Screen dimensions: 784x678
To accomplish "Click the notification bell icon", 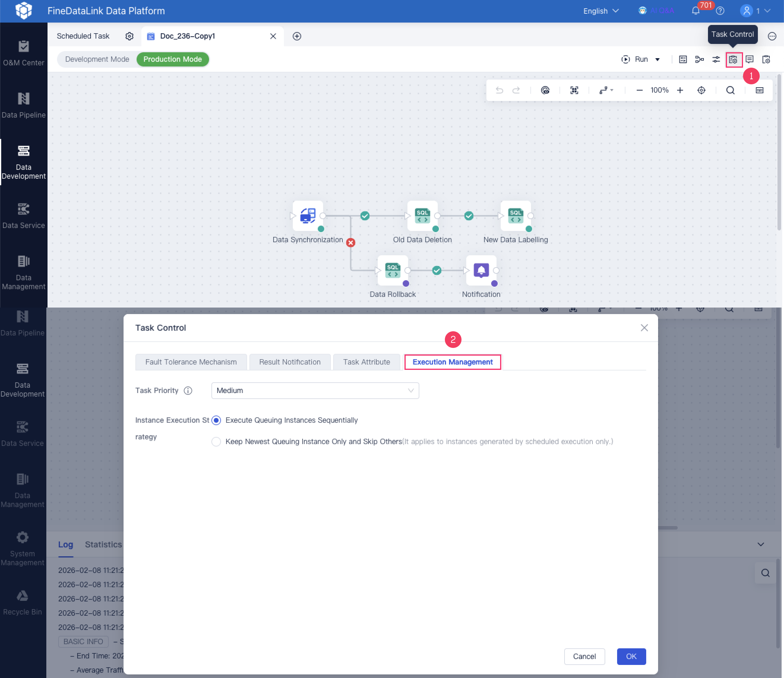I will 696,11.
